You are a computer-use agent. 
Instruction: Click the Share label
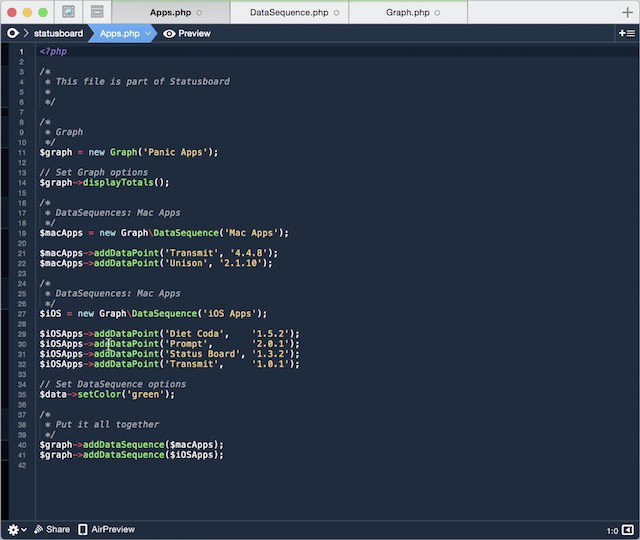tap(58, 529)
